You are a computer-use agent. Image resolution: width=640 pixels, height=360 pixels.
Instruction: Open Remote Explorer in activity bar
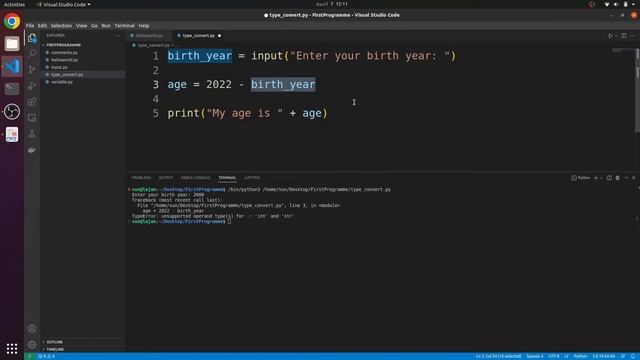pos(32,118)
